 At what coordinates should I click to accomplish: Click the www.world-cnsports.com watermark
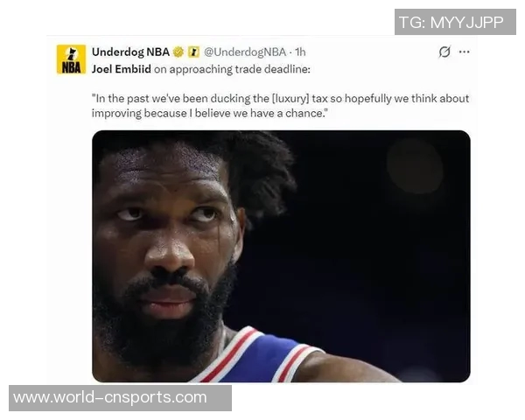click(x=120, y=398)
